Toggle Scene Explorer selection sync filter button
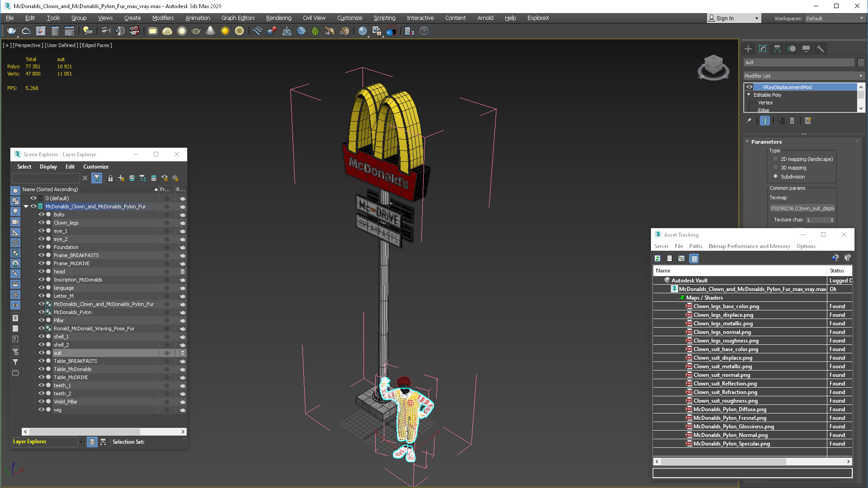 click(97, 178)
